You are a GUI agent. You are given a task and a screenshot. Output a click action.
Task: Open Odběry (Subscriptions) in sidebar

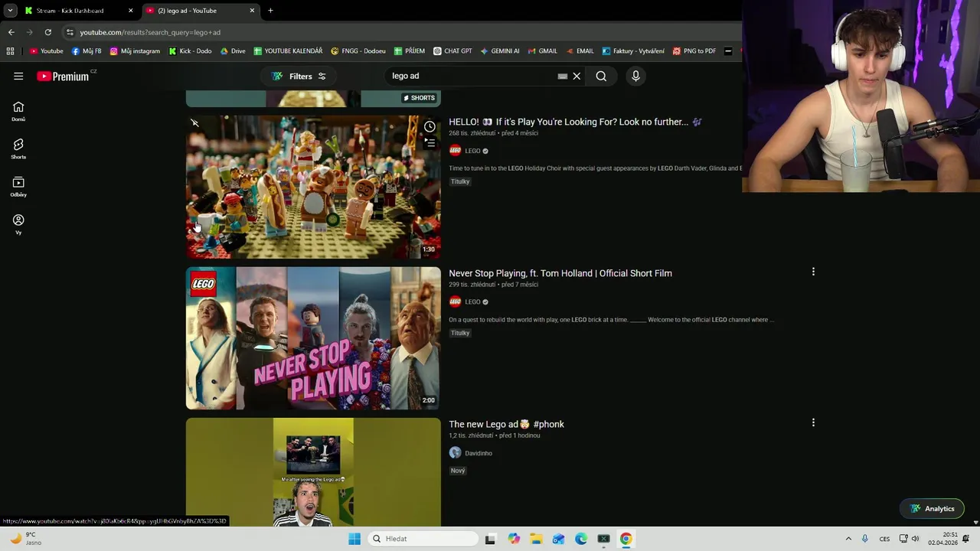point(18,187)
